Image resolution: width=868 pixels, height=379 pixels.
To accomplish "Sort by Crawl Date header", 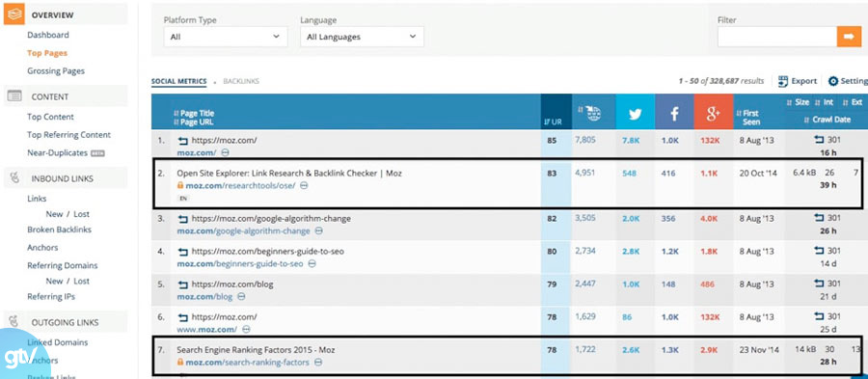I will (x=827, y=120).
